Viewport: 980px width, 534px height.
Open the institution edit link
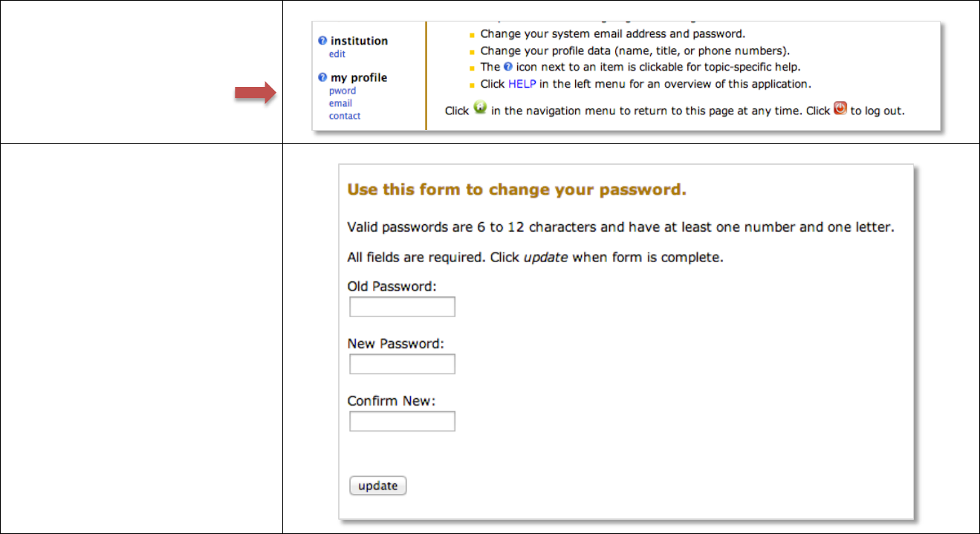click(x=337, y=54)
